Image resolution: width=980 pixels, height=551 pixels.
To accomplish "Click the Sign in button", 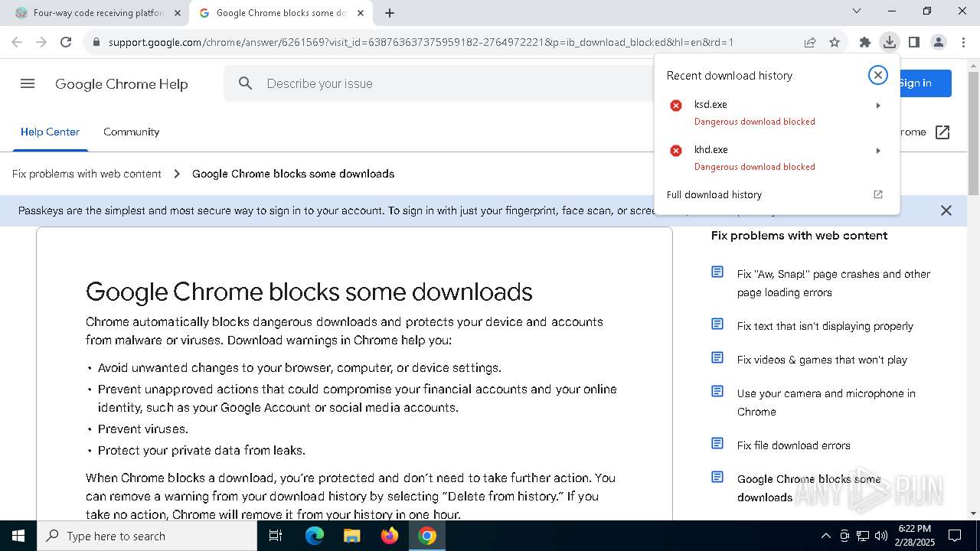I will (x=925, y=83).
